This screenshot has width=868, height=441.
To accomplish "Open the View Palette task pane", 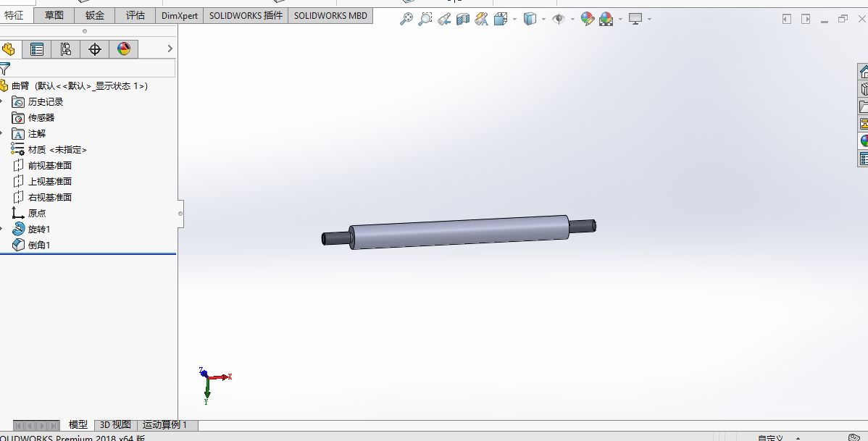I will [863, 123].
